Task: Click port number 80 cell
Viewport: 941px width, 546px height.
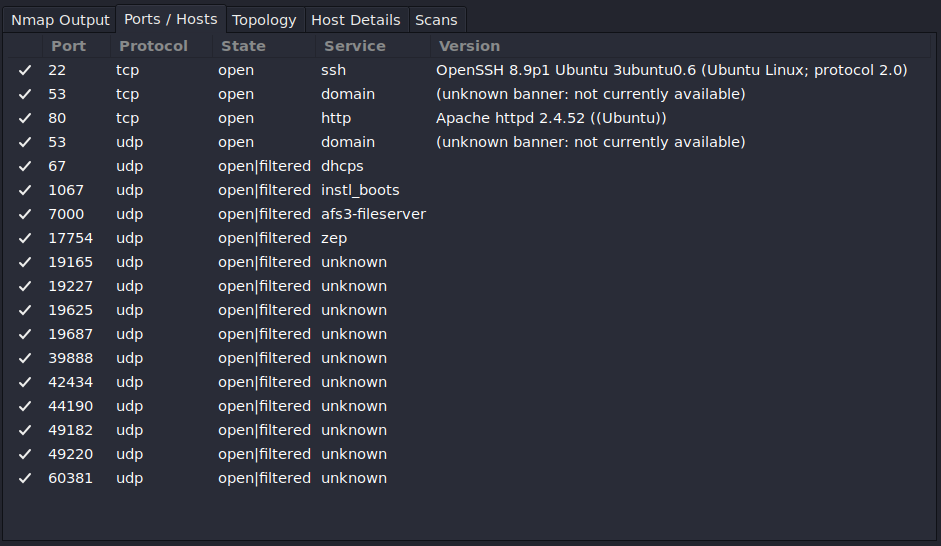Action: 57,118
